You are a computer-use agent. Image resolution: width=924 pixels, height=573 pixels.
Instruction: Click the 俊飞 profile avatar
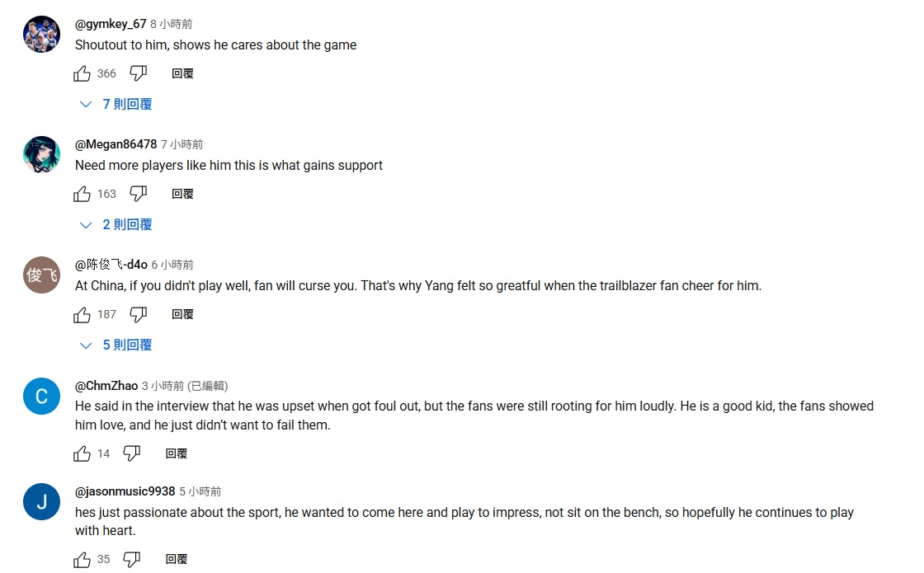coord(41,275)
